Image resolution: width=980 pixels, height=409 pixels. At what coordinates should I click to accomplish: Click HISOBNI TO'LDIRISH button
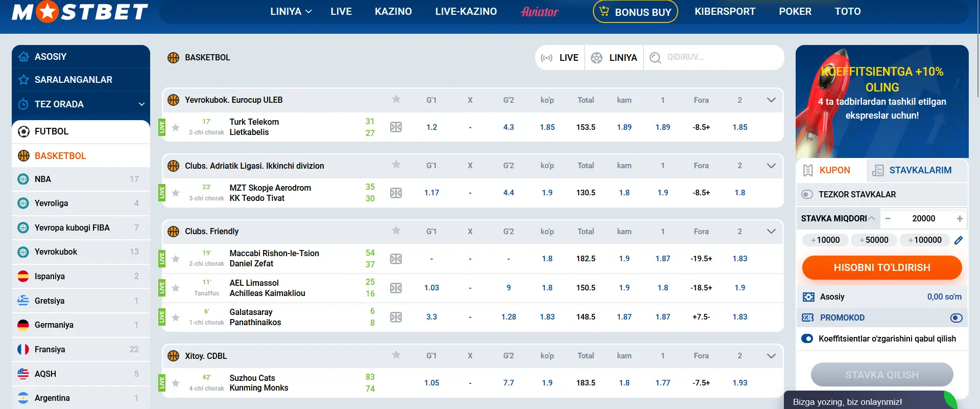pyautogui.click(x=882, y=267)
